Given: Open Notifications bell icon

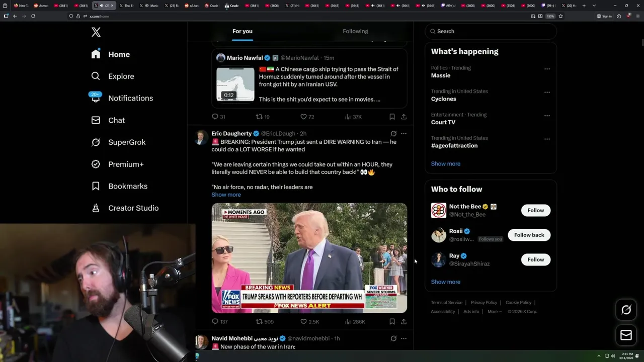Looking at the screenshot, I should (x=96, y=98).
